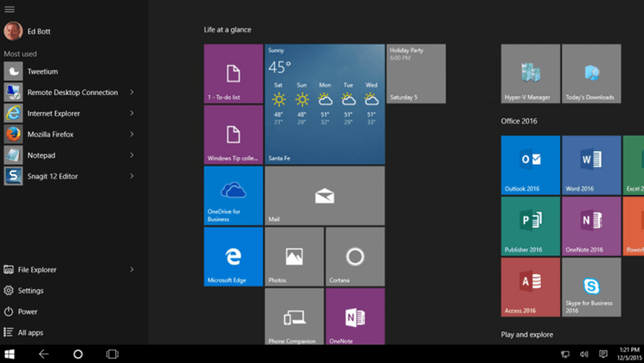Expand Internet Explorer jump list arrow

coord(132,113)
